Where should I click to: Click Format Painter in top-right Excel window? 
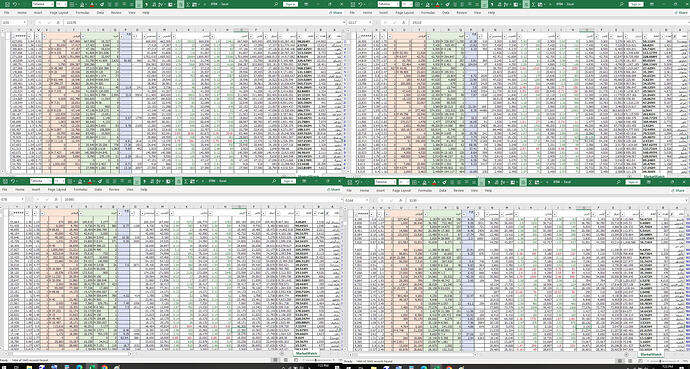pos(447,4)
